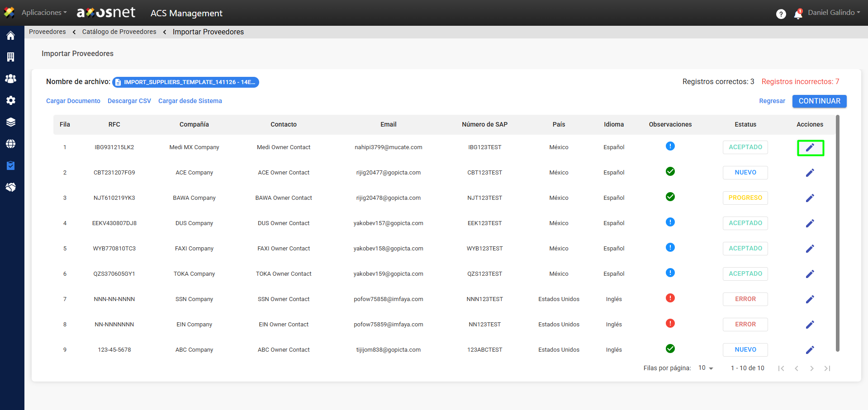Click info observation icon for Medi MX Company

click(x=670, y=146)
